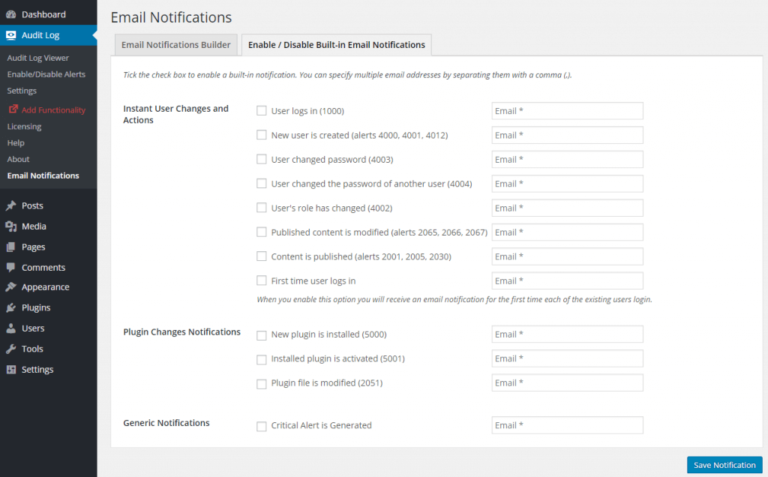Image resolution: width=768 pixels, height=477 pixels.
Task: Open the Audit Log Viewer submenu item
Action: 38,58
